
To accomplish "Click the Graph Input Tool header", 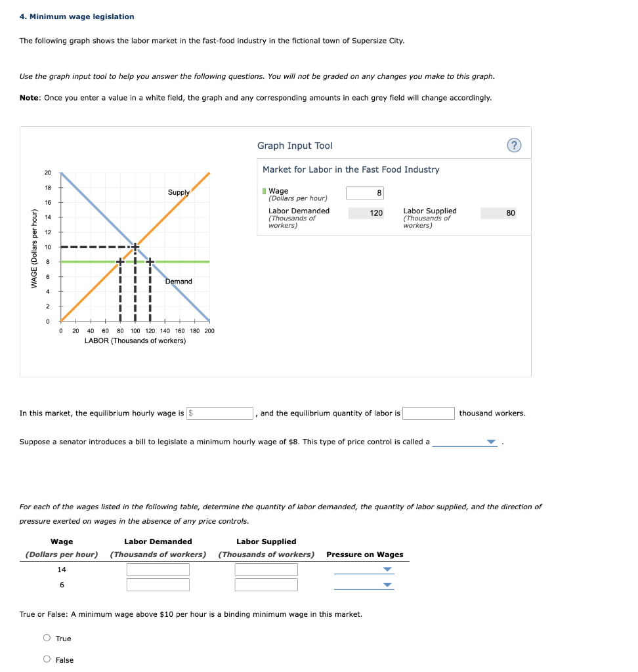I will tap(294, 146).
